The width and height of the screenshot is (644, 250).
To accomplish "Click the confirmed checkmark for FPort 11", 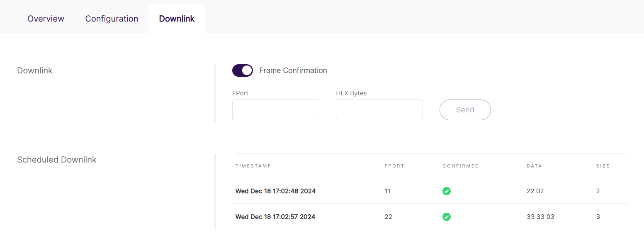I will coord(447,191).
